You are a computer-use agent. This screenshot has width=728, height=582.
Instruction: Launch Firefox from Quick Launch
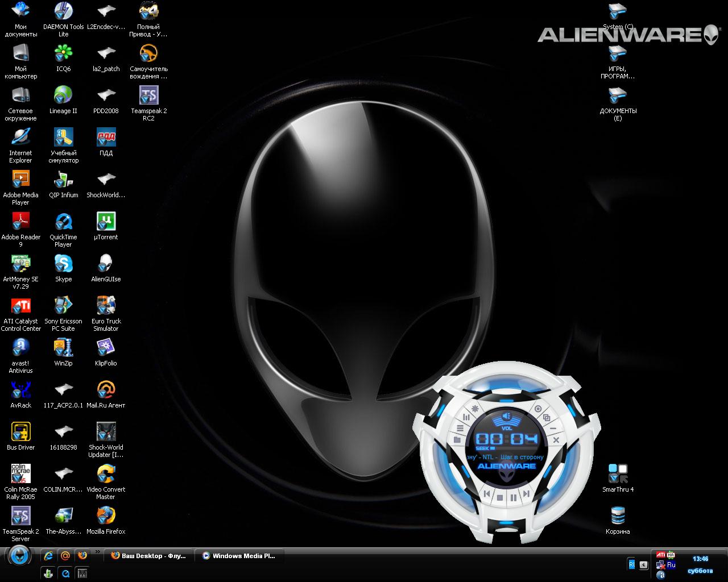click(82, 555)
